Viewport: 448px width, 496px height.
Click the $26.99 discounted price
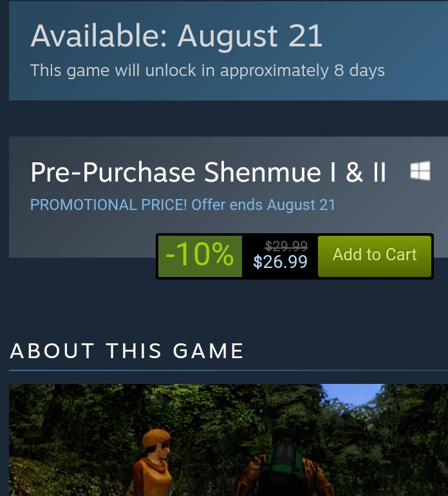tap(280, 262)
